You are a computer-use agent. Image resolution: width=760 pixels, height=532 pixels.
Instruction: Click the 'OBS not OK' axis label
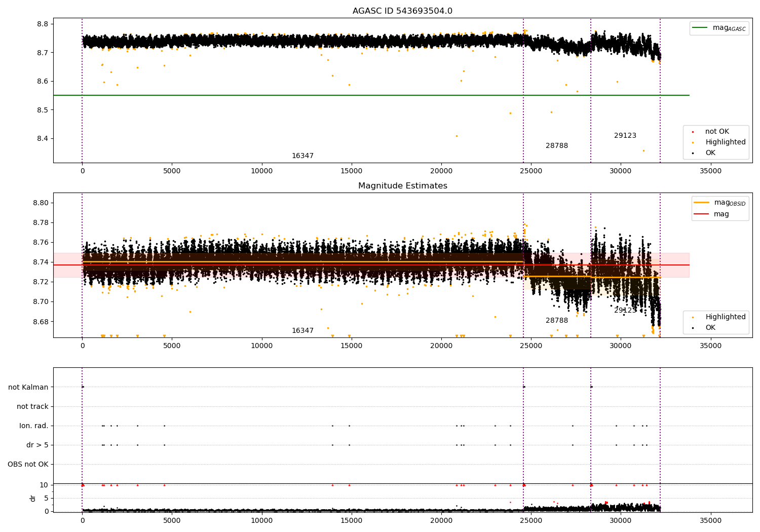(x=28, y=464)
